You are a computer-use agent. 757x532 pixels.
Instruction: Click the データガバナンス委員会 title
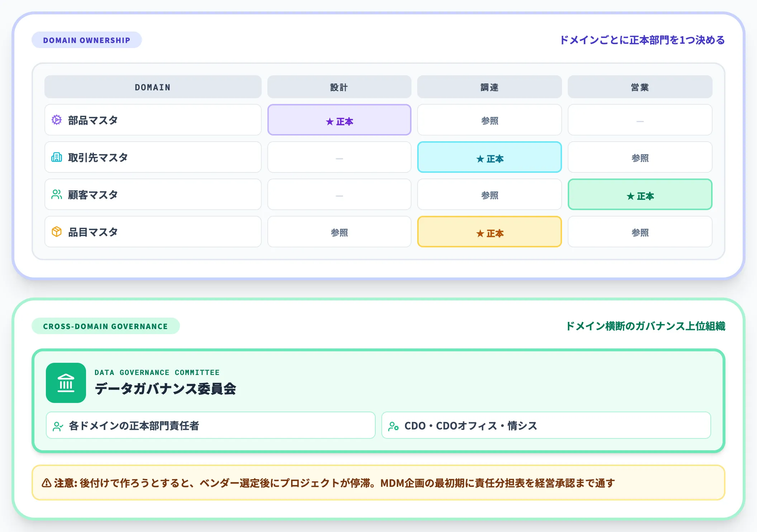point(165,389)
